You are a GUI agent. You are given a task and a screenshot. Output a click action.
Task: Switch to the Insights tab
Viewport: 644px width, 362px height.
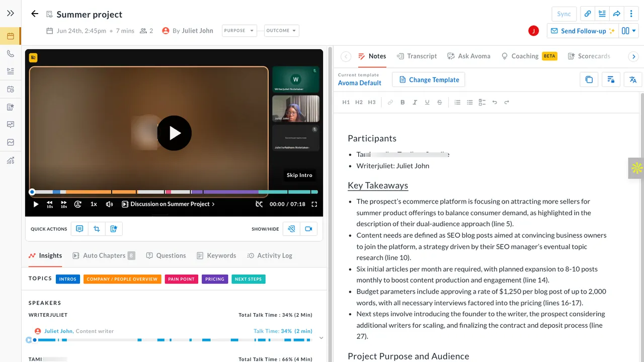pos(45,255)
